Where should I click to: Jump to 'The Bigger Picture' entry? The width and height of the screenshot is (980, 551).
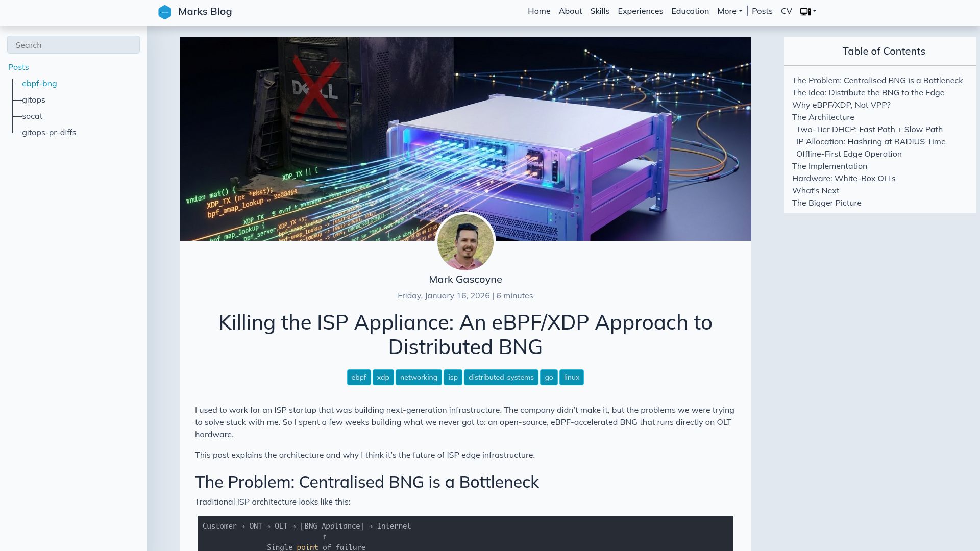pyautogui.click(x=826, y=203)
